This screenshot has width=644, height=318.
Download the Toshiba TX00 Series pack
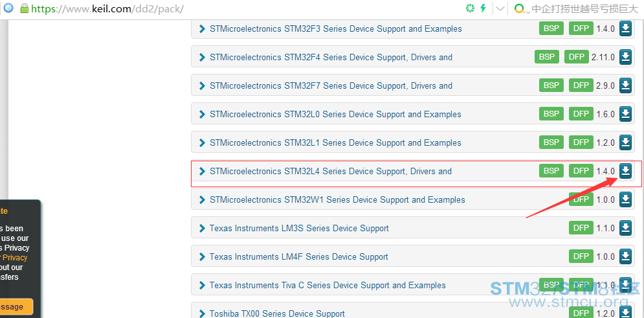[x=625, y=313]
